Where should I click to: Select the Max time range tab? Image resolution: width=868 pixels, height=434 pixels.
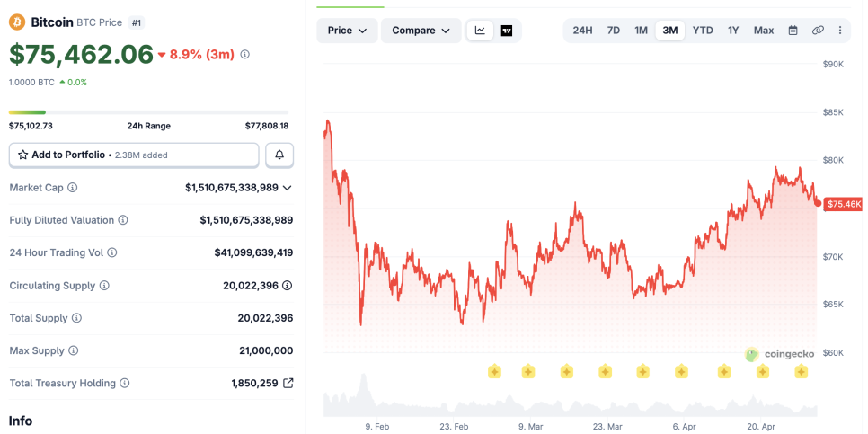pyautogui.click(x=764, y=31)
